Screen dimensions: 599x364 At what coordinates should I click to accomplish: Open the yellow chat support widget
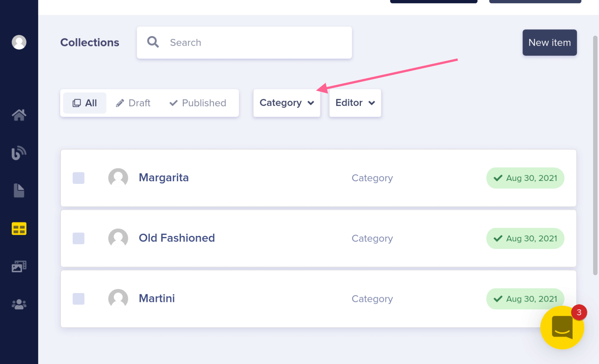click(562, 328)
